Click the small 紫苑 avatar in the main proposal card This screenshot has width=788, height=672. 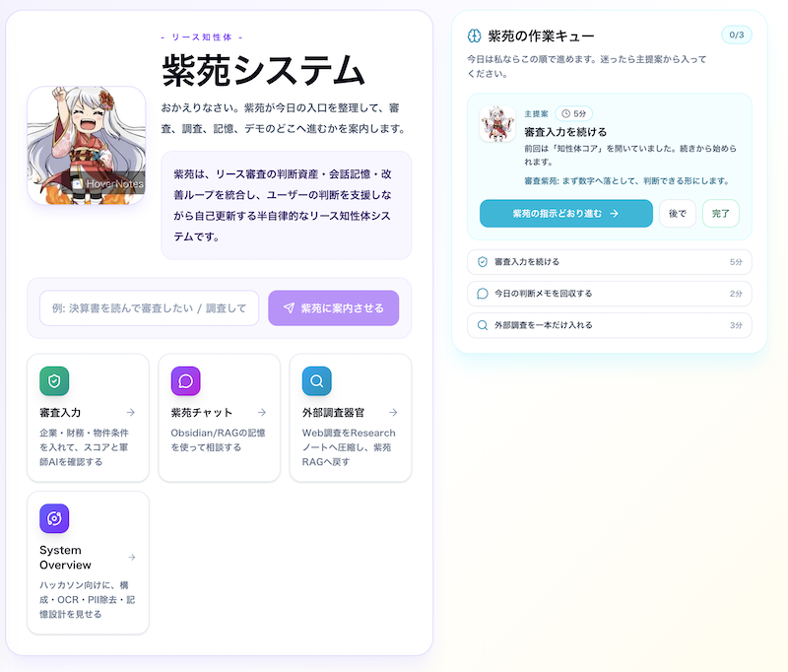click(x=497, y=123)
